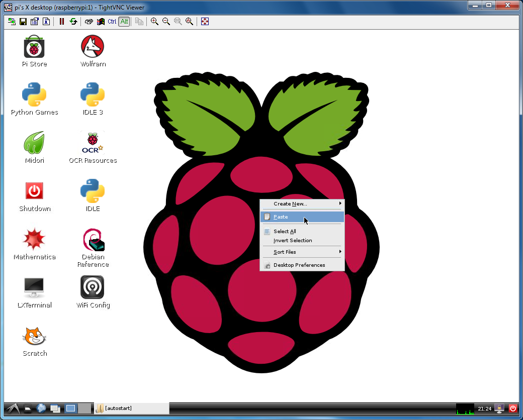Choose Invert Selection in the context menu
The width and height of the screenshot is (523, 420).
pyautogui.click(x=302, y=240)
